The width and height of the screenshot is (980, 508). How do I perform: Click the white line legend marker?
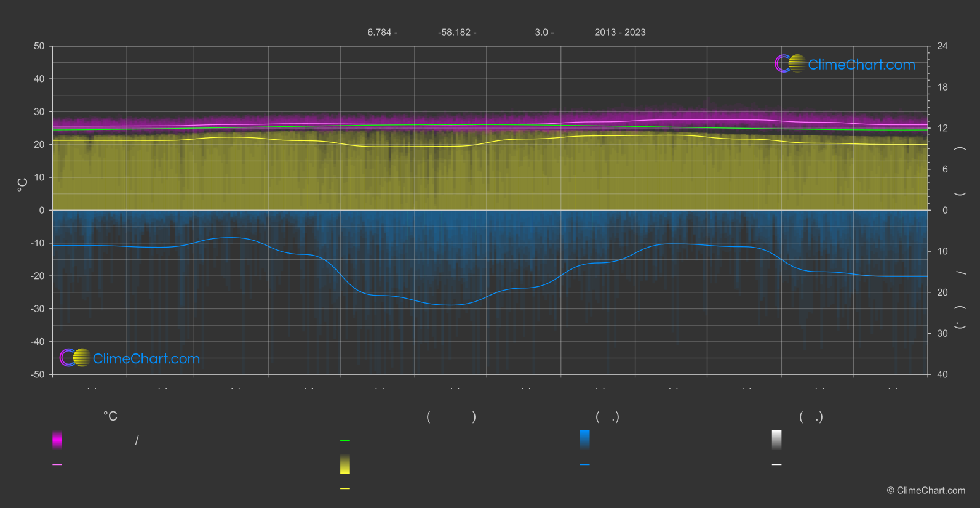pos(777,465)
